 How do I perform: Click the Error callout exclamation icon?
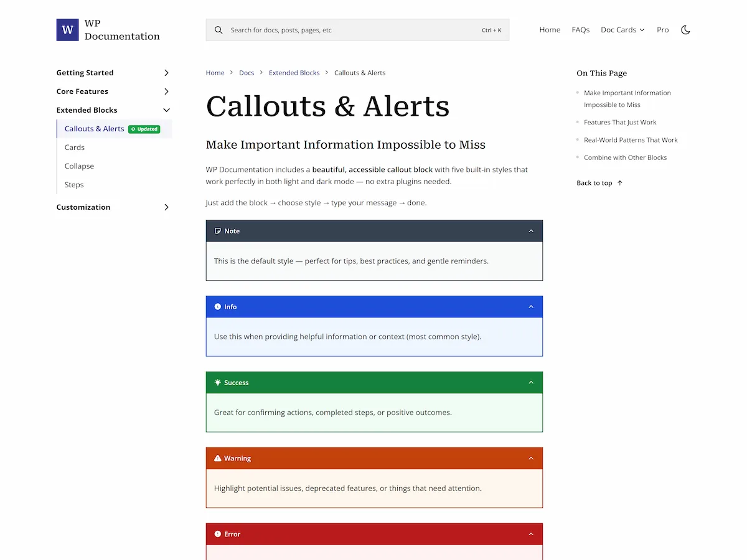point(217,534)
